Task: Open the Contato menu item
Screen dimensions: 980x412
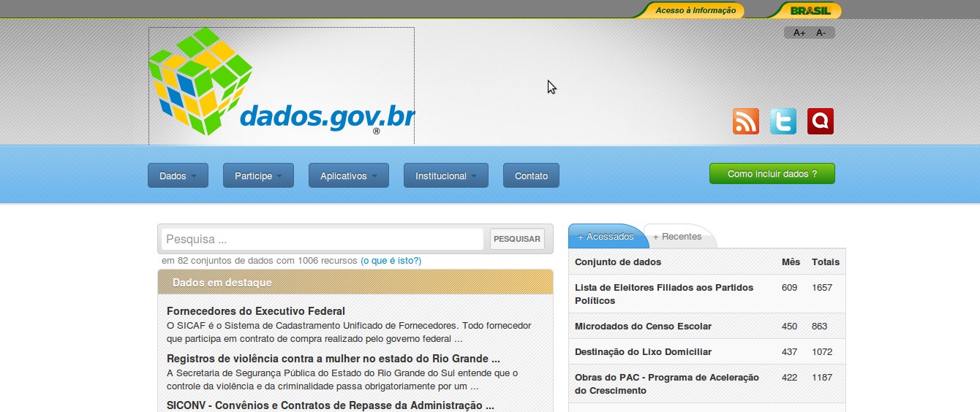Action: click(531, 175)
